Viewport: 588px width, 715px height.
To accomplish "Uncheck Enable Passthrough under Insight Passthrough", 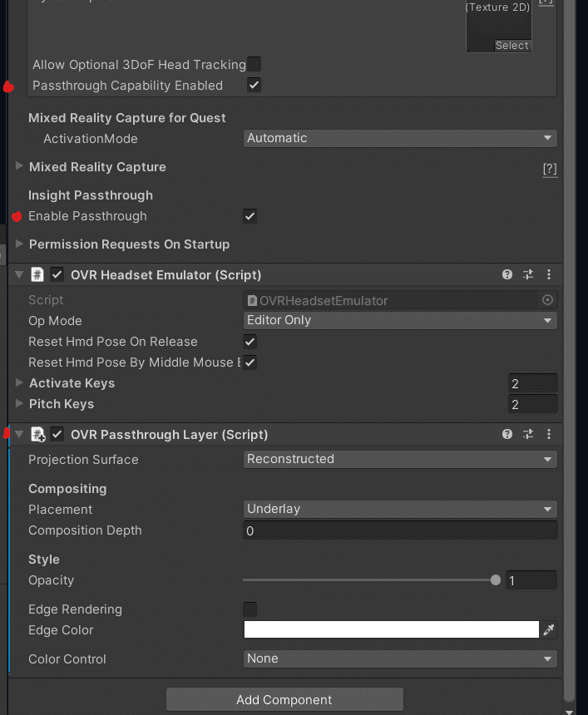I will tap(250, 216).
